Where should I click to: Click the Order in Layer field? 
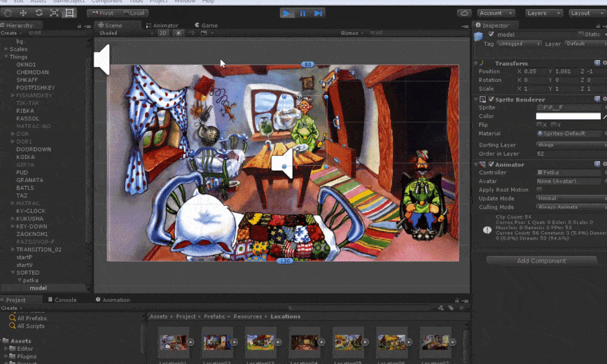click(571, 153)
